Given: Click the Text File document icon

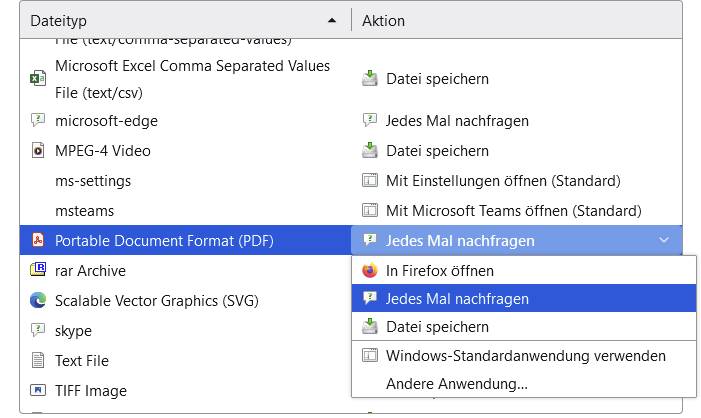Looking at the screenshot, I should pos(38,360).
